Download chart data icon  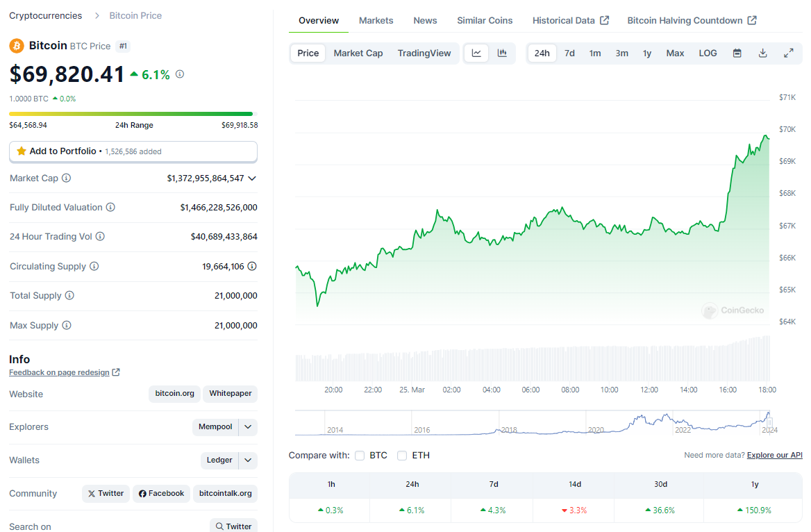(x=763, y=53)
